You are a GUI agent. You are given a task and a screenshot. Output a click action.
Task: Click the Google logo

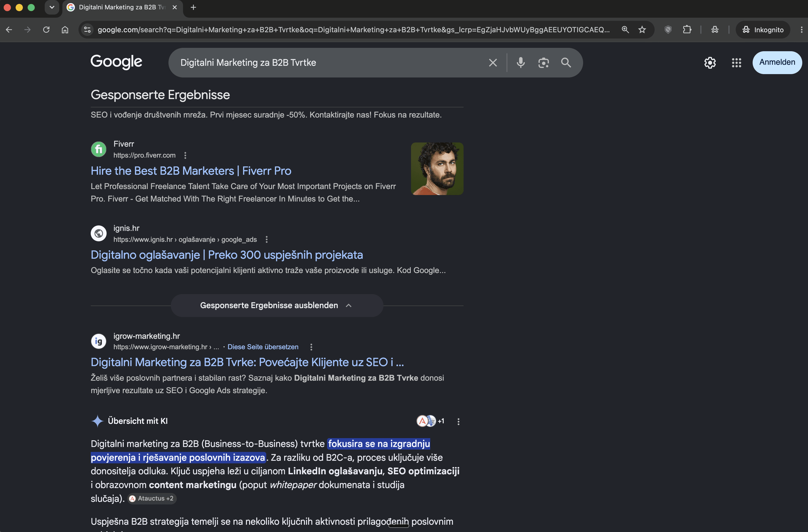pyautogui.click(x=116, y=62)
